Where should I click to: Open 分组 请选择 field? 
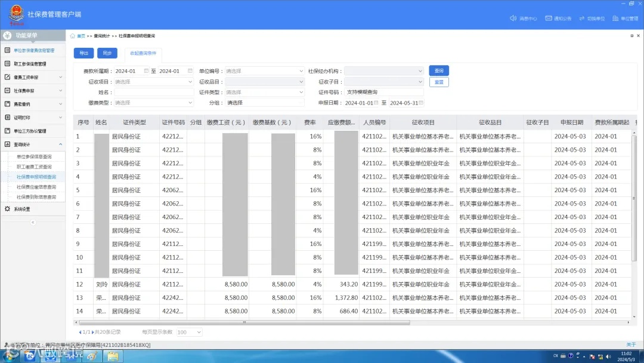pyautogui.click(x=265, y=103)
